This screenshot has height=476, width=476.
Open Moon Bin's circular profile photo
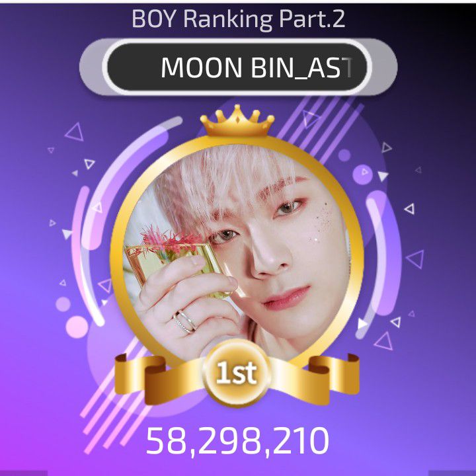click(237, 252)
